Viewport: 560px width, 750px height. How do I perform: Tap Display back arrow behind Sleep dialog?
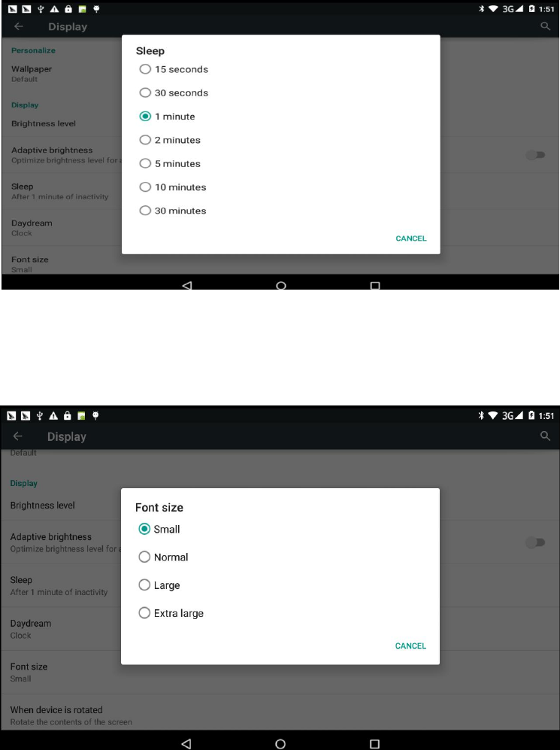(19, 26)
